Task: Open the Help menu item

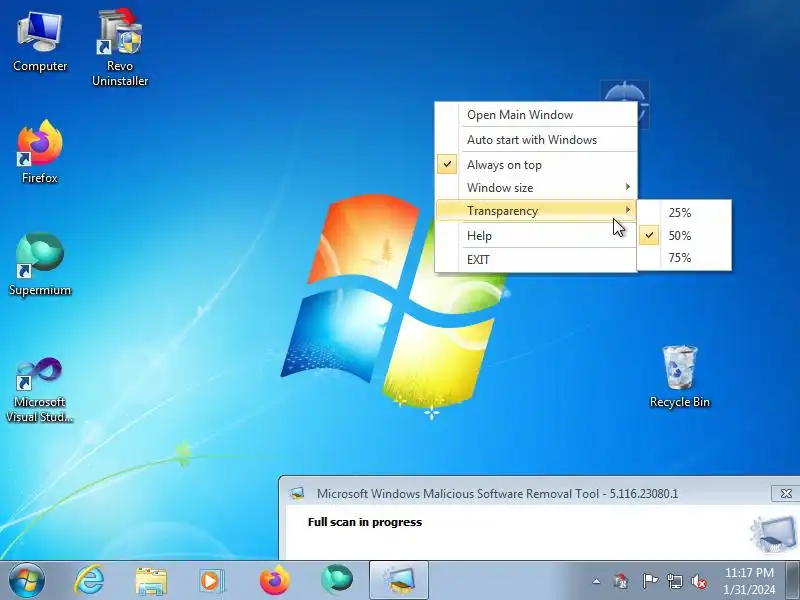Action: pyautogui.click(x=536, y=236)
